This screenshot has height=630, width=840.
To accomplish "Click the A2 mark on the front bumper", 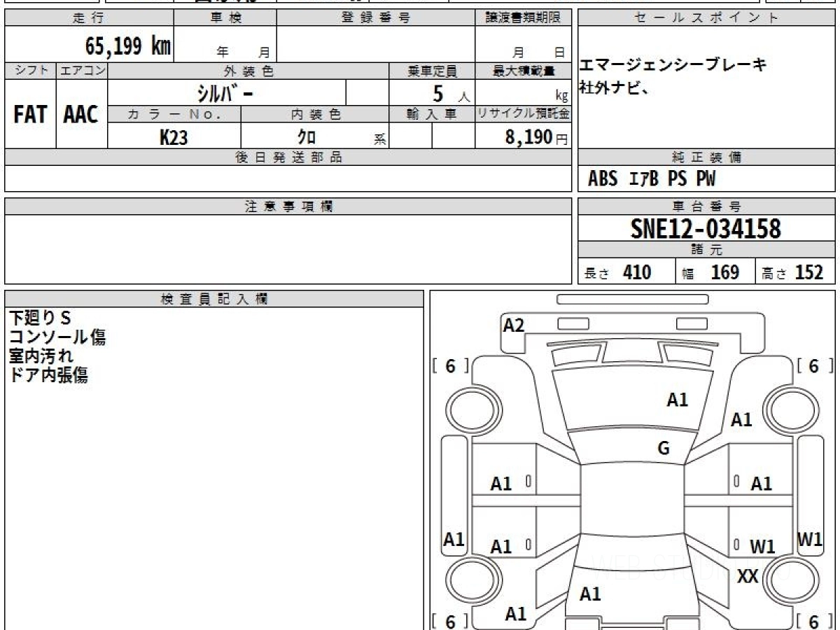I will [x=514, y=325].
